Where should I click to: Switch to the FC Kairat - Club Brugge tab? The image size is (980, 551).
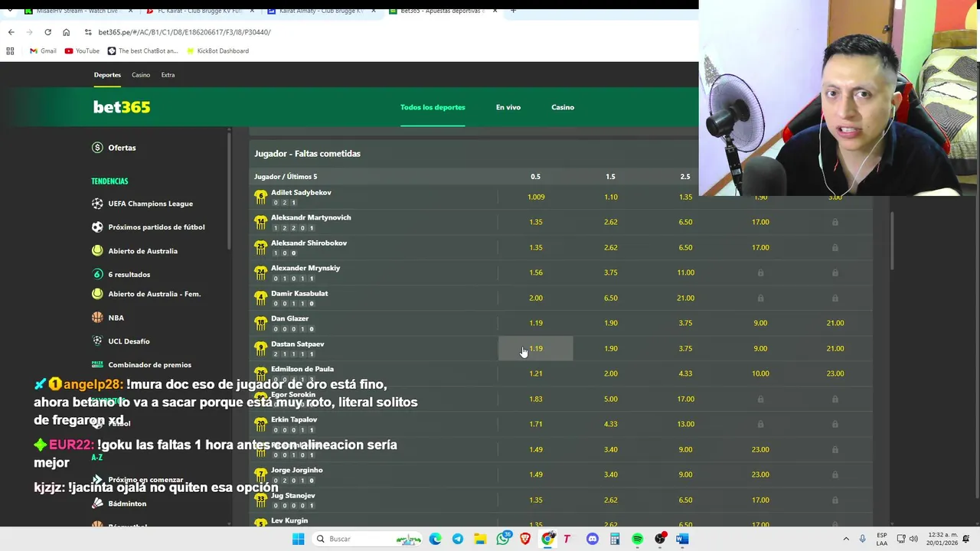pos(199,11)
